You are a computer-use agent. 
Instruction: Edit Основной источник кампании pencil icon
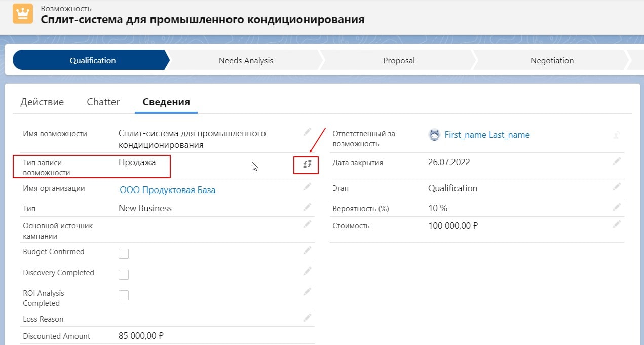(307, 224)
